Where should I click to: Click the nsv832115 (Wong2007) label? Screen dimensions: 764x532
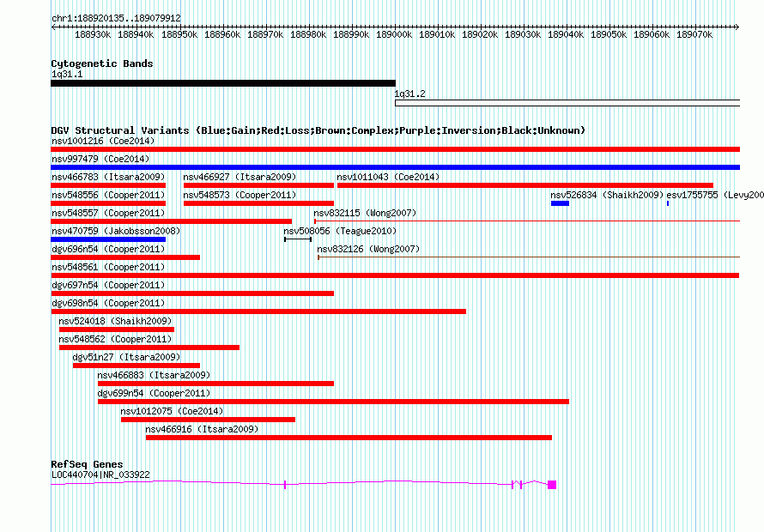coord(365,213)
